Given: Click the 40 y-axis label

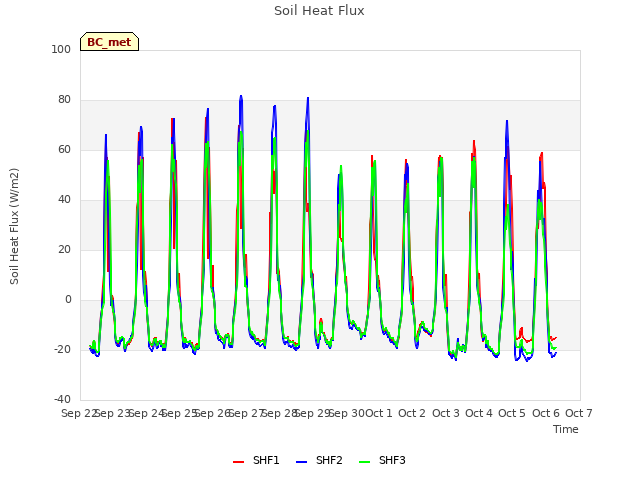Looking at the screenshot, I should [x=64, y=200].
